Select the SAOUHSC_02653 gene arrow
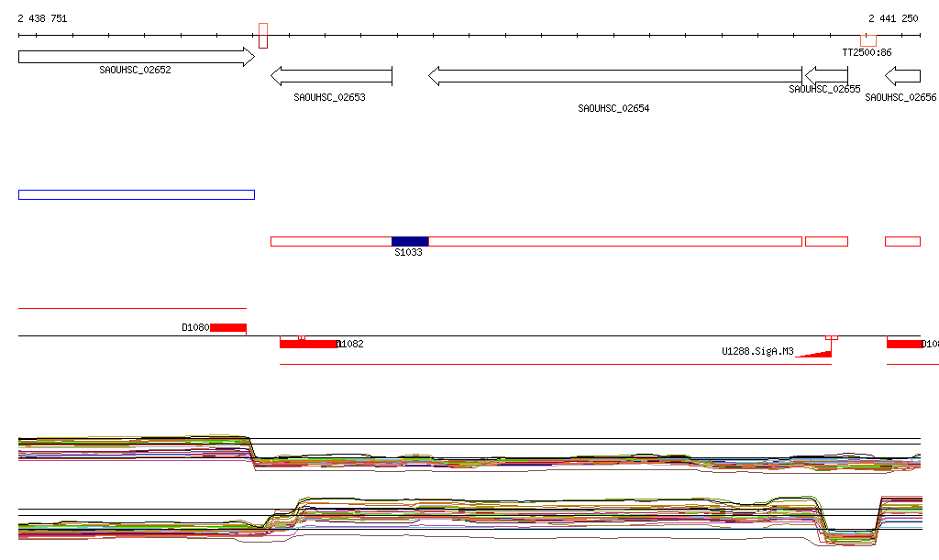939x560 pixels. (331, 76)
